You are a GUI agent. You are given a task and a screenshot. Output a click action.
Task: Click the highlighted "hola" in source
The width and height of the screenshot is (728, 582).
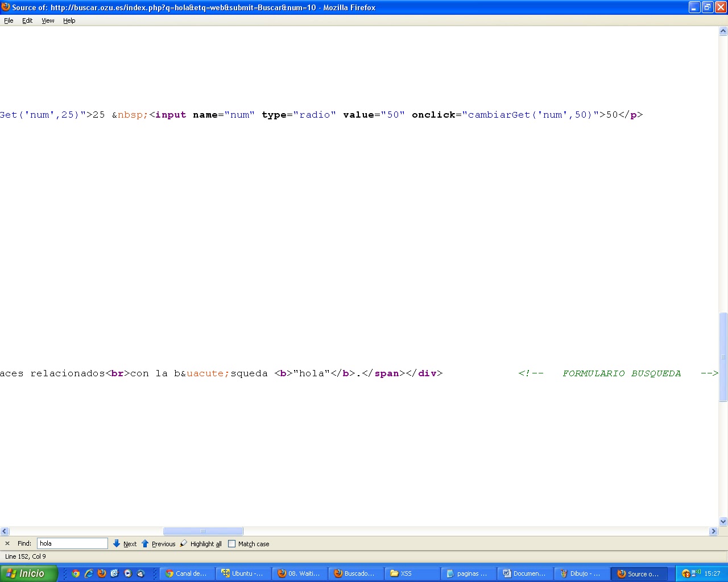click(x=312, y=373)
